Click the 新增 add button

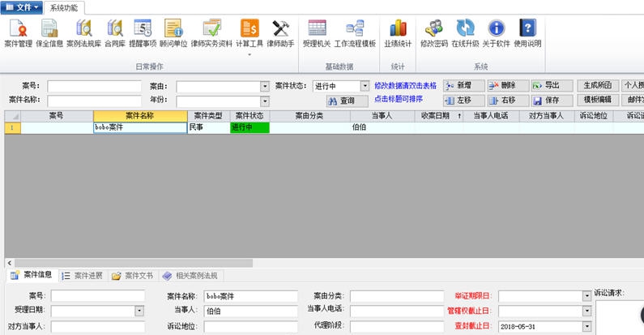(x=464, y=85)
